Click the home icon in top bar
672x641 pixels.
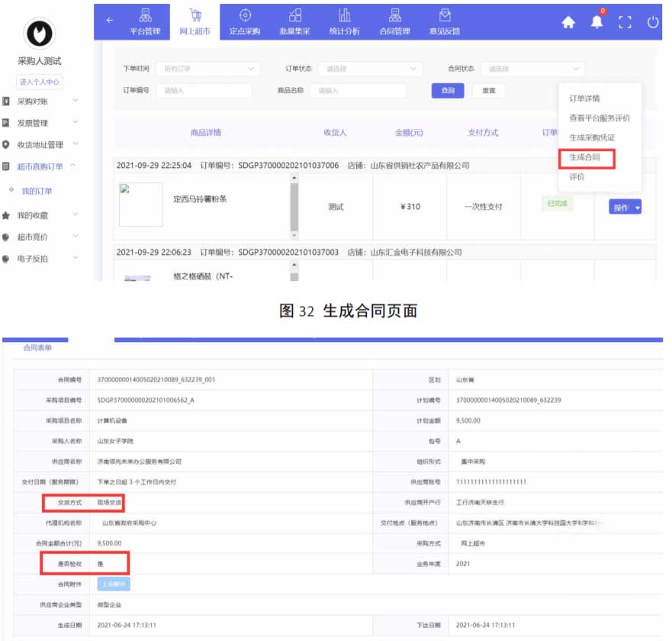(568, 22)
